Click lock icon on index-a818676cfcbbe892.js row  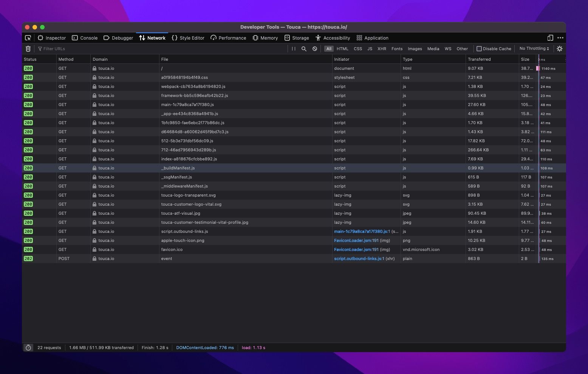coord(94,159)
